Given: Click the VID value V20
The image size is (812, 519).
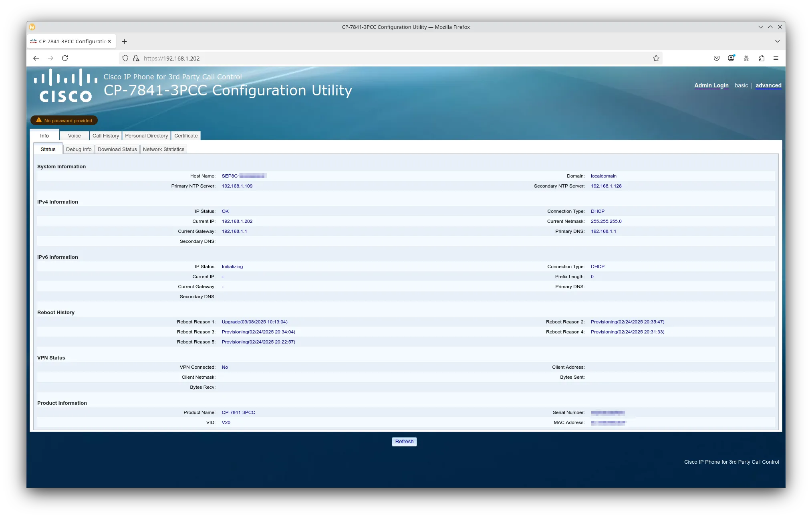Looking at the screenshot, I should tap(226, 422).
